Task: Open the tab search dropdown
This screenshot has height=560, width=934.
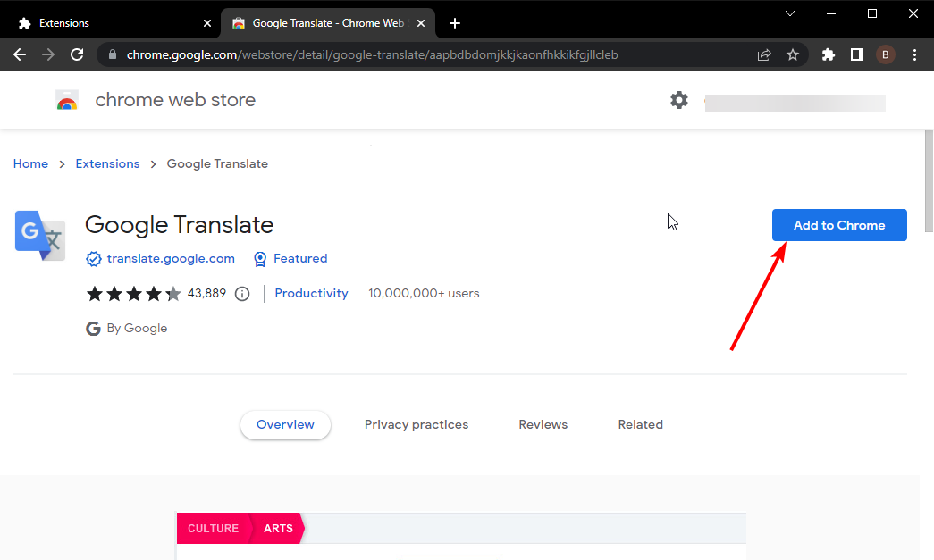Action: point(790,13)
